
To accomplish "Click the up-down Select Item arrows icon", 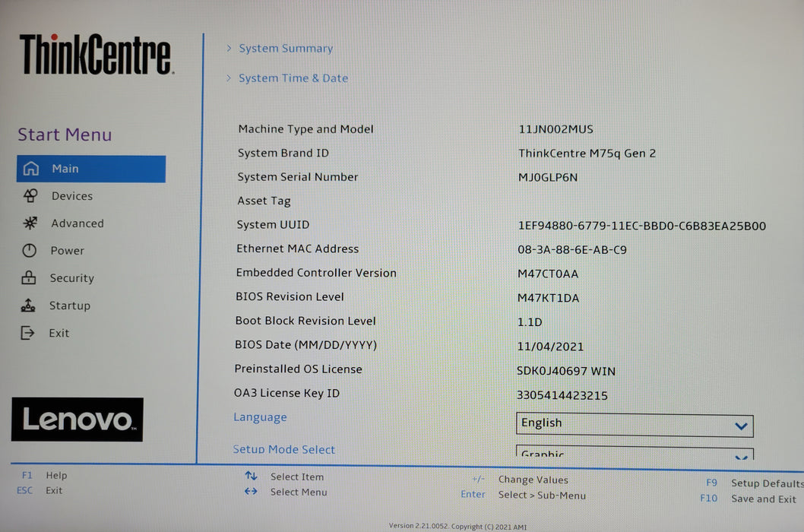I will click(251, 476).
